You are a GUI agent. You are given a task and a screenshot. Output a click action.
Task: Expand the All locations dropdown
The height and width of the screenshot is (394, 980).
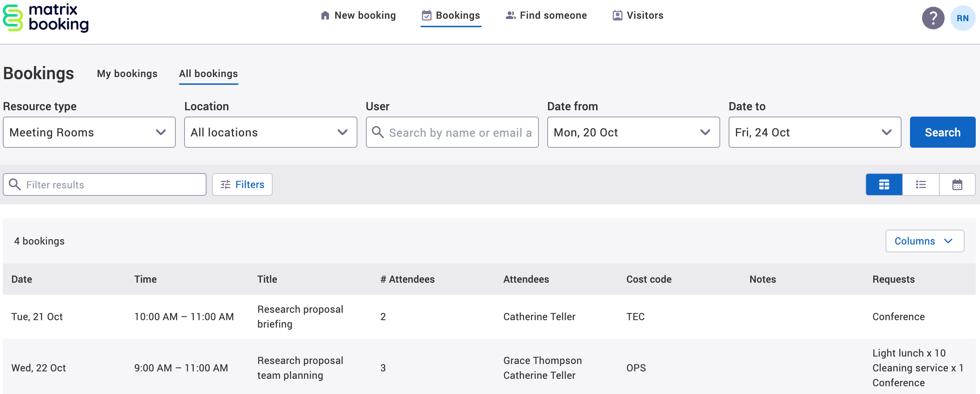point(270,133)
